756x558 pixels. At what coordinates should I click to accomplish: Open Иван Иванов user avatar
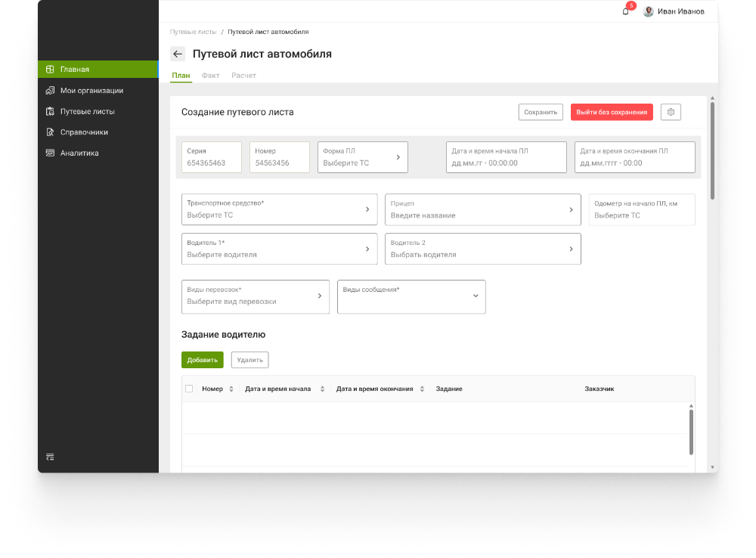(x=649, y=11)
